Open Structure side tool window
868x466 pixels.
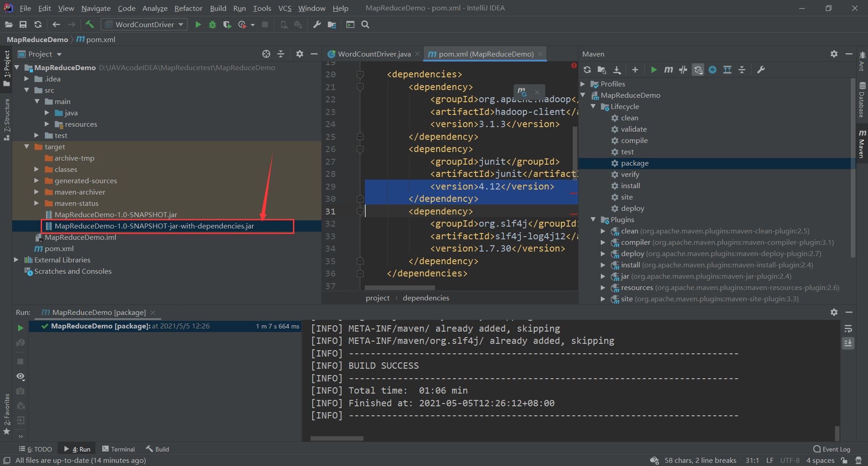[x=7, y=119]
